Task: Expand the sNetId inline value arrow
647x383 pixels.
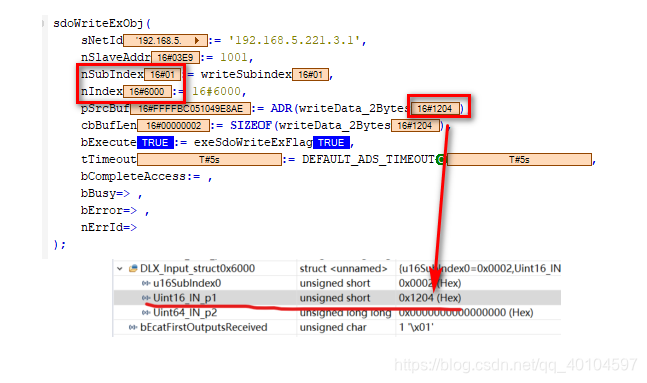Action: point(197,40)
